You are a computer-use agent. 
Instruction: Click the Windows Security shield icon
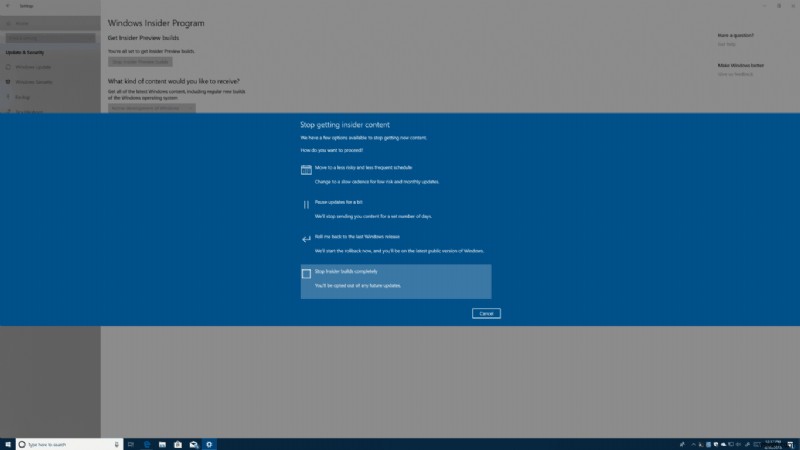click(x=8, y=82)
